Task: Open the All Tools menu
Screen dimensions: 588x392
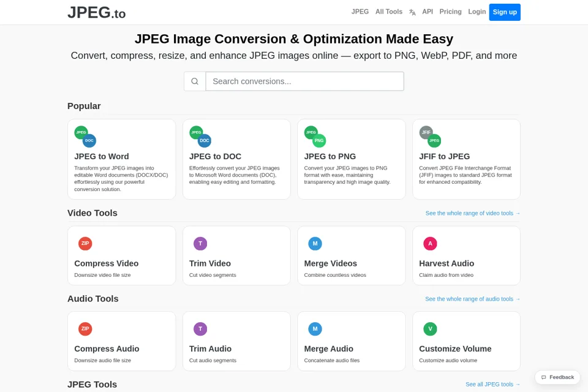Action: pyautogui.click(x=389, y=12)
